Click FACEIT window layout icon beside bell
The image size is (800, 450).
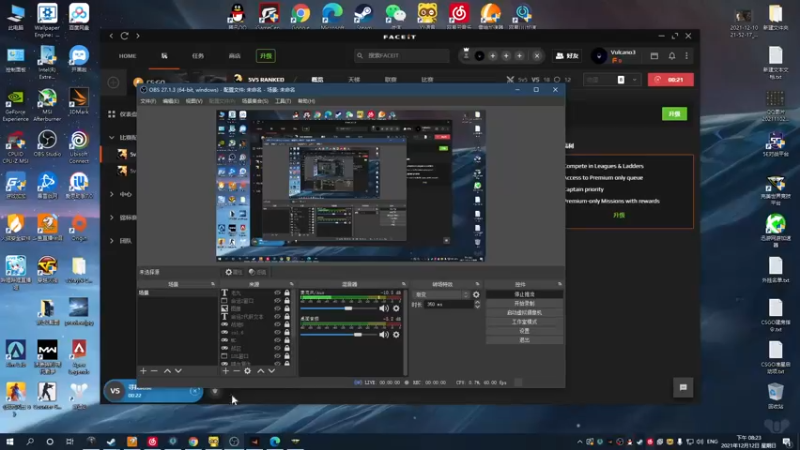point(654,56)
